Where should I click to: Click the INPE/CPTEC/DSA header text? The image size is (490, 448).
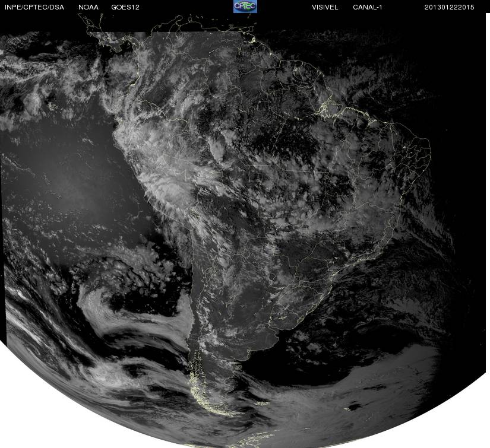(x=34, y=7)
